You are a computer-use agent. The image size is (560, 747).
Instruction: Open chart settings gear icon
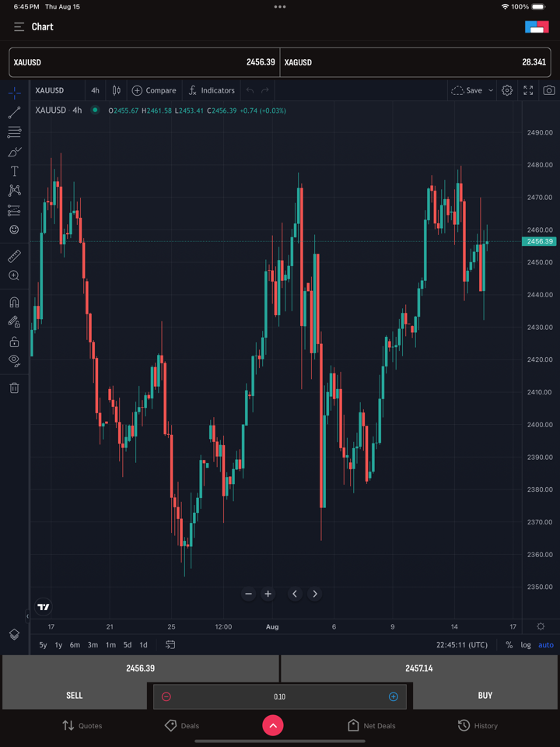pyautogui.click(x=507, y=90)
